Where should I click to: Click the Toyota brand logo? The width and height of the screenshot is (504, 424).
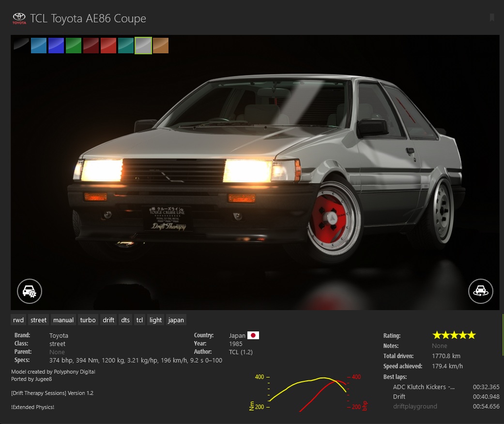[x=19, y=18]
